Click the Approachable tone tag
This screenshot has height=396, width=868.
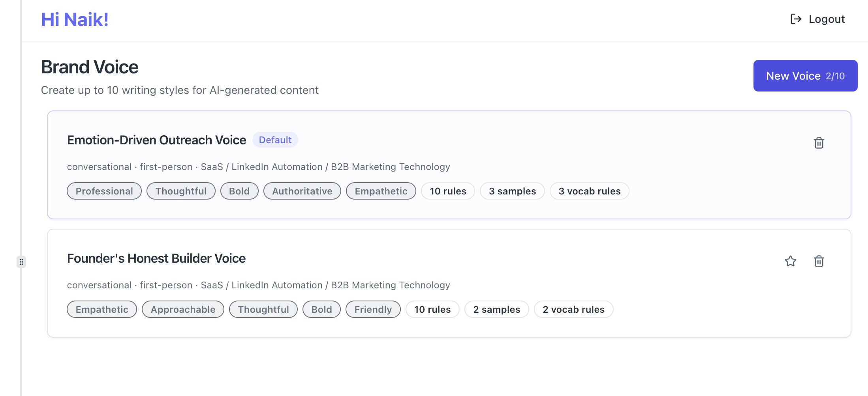coord(183,309)
